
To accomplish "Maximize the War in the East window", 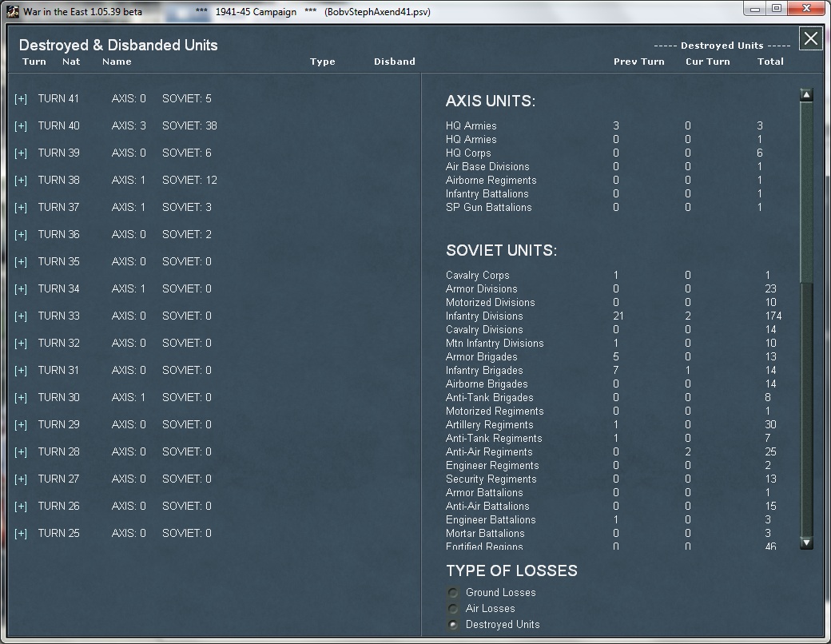I will point(777,9).
